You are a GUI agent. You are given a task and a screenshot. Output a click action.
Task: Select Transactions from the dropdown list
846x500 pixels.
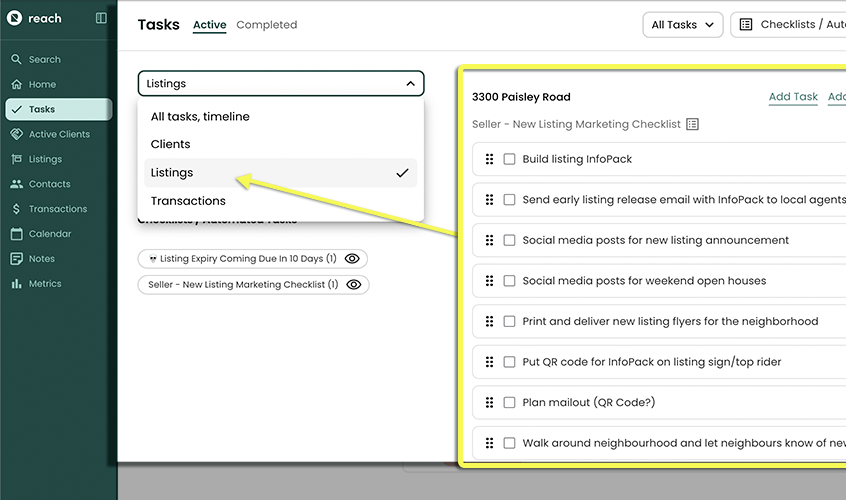point(188,201)
